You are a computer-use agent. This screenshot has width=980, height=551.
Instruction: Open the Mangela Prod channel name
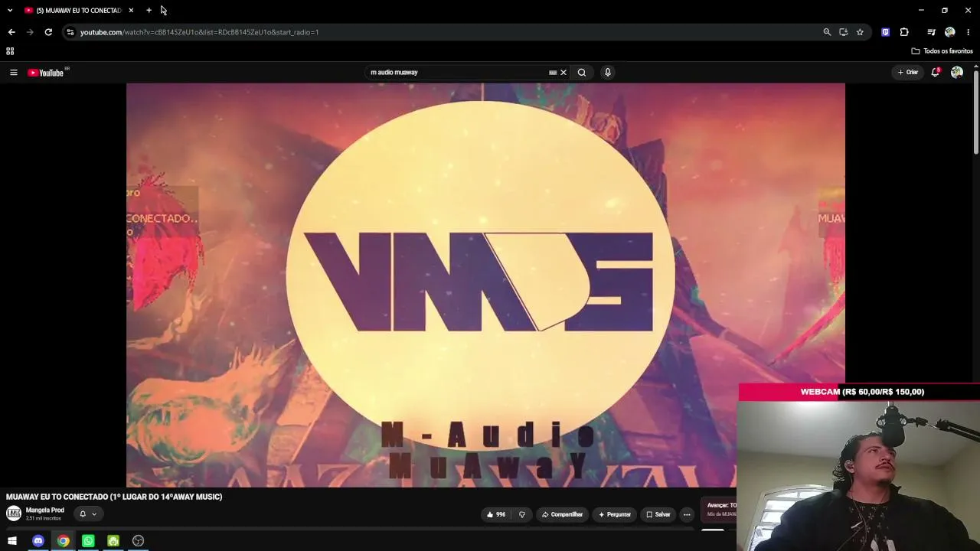[45, 510]
